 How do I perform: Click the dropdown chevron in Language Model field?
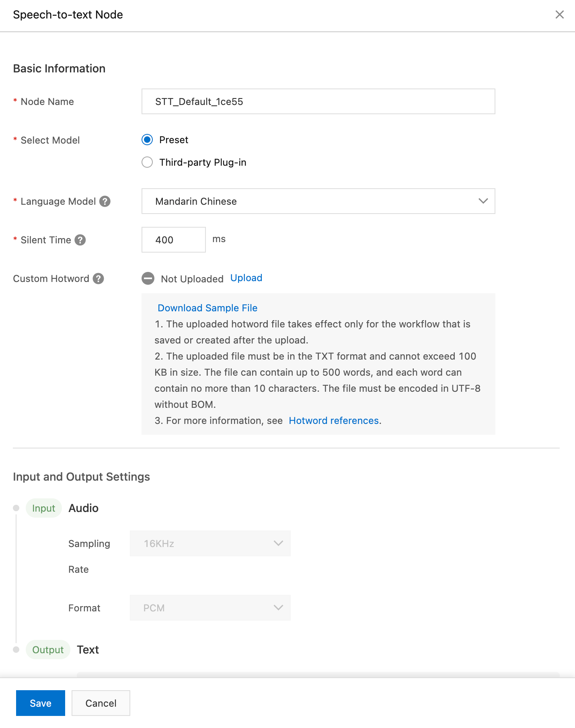coord(483,201)
